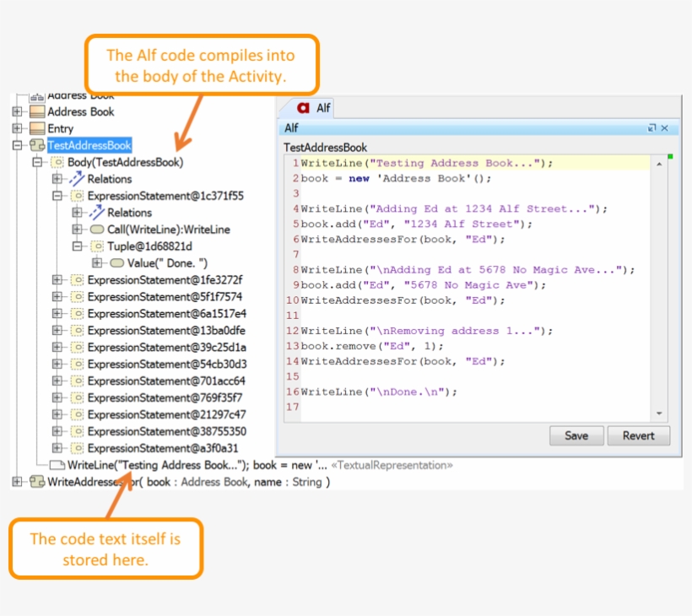Collapse ExpressionStatement@1c371f55 node
The image size is (692, 616).
tap(57, 196)
